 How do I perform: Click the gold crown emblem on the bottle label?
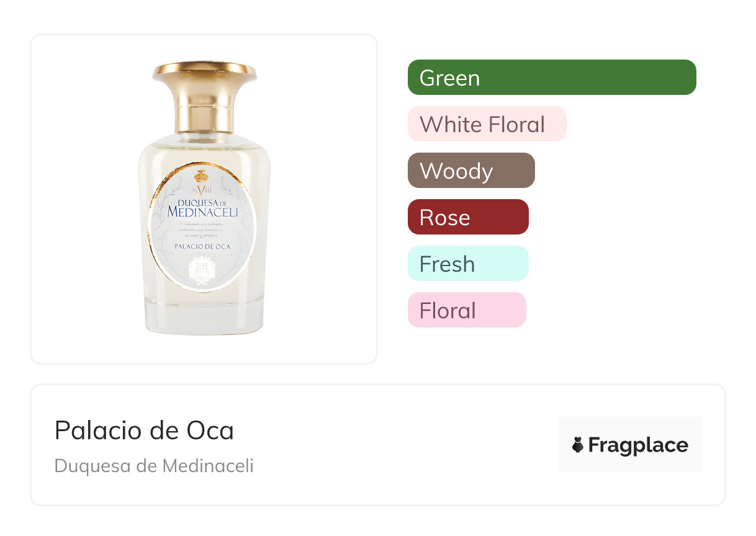pyautogui.click(x=201, y=177)
